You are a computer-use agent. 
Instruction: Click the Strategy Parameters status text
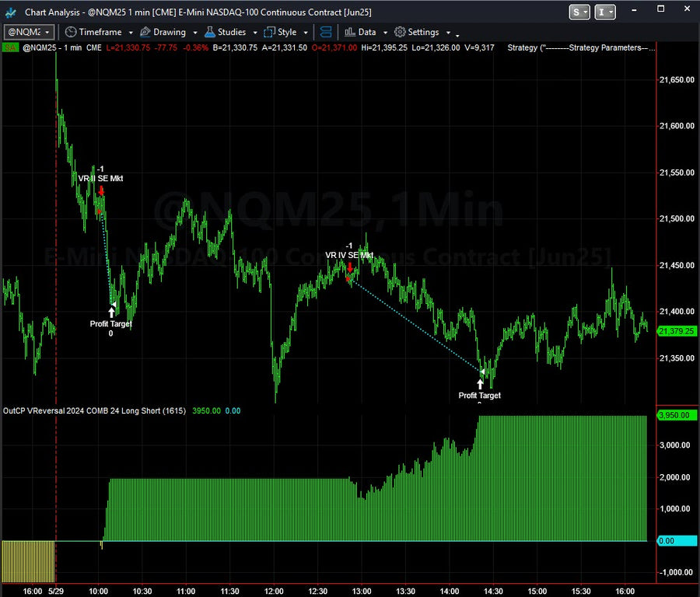[581, 47]
